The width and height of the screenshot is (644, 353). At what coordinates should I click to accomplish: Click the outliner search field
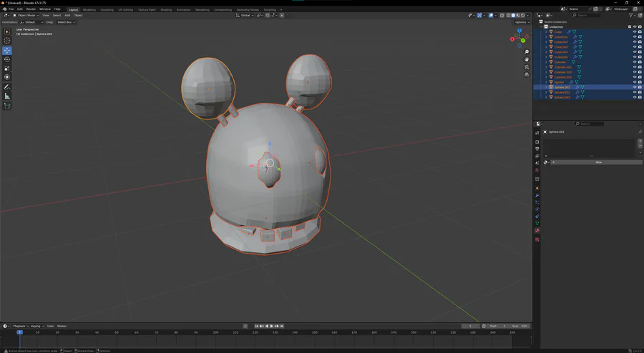[587, 15]
